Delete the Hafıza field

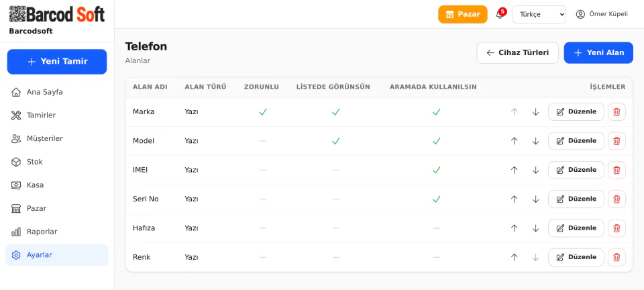(x=616, y=228)
